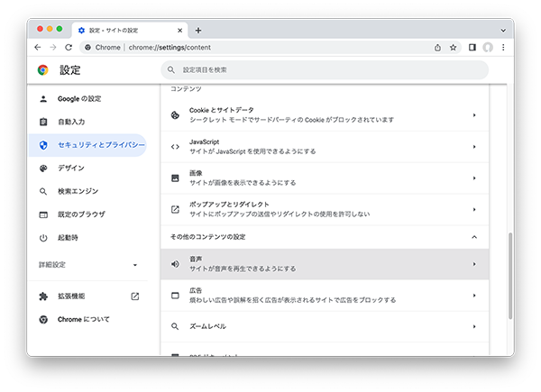Screen dimensions: 541x392
Task: Open Chrome について page
Action: 84,319
